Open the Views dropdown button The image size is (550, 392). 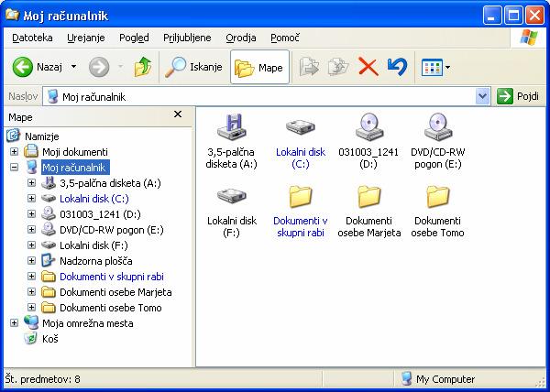(435, 67)
